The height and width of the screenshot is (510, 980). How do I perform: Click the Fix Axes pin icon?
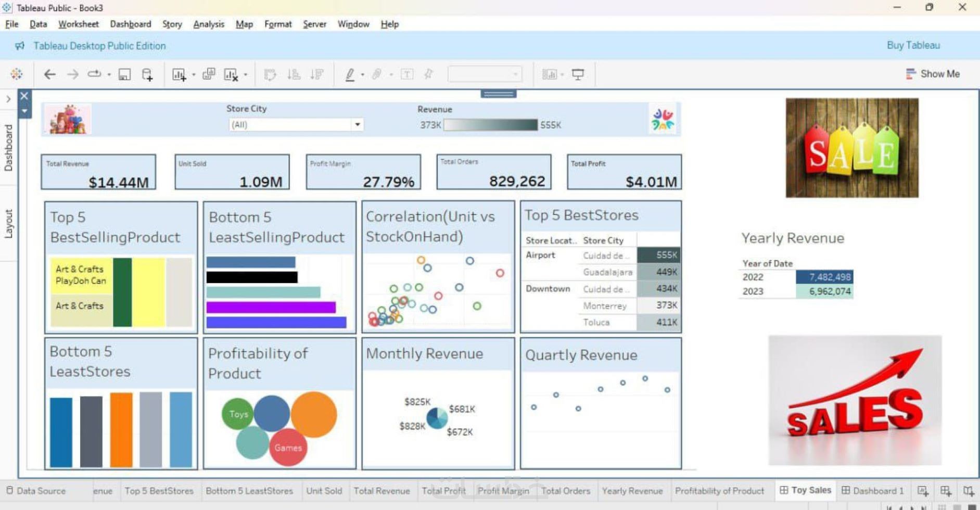pyautogui.click(x=429, y=74)
